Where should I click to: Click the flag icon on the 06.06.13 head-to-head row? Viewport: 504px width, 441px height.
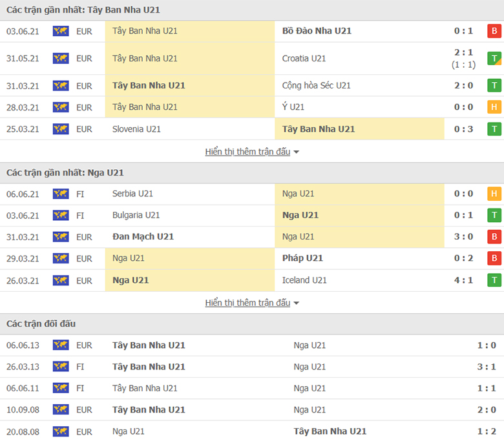coord(61,345)
